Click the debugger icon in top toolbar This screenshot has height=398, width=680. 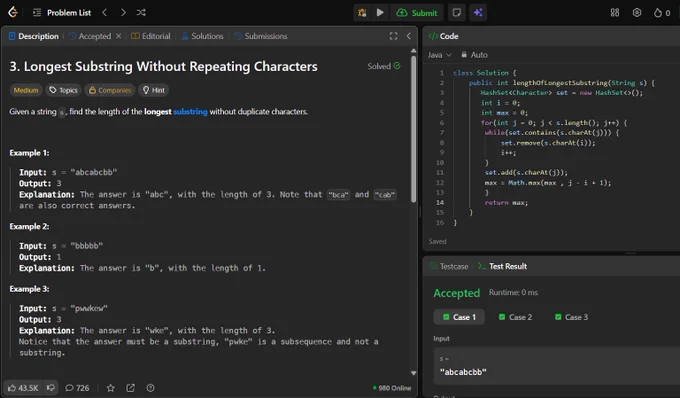coord(362,13)
